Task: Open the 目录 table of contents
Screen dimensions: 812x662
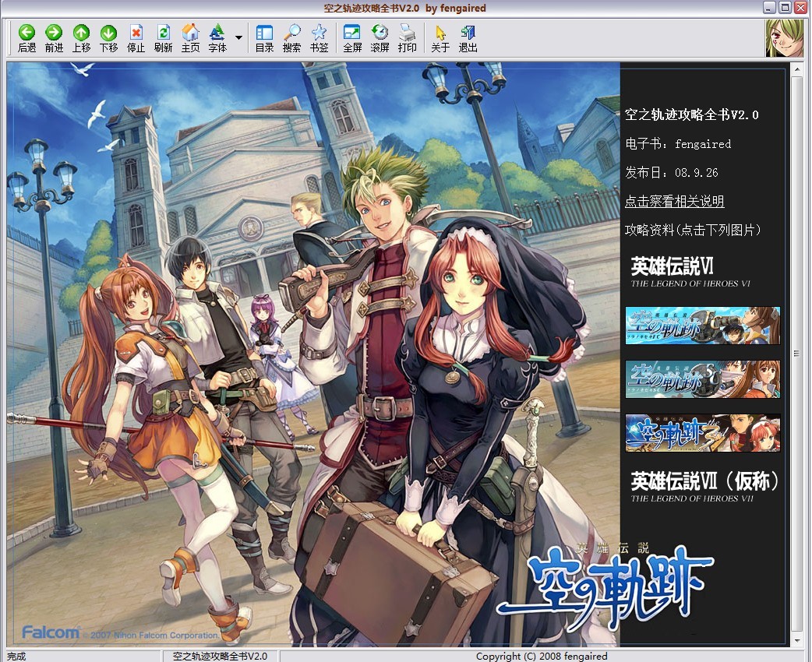Action: pos(265,38)
